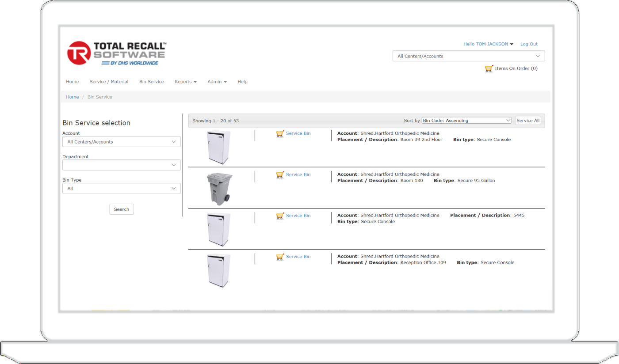Open the Items On Order cart icon
This screenshot has width=619, height=364.
tap(489, 68)
